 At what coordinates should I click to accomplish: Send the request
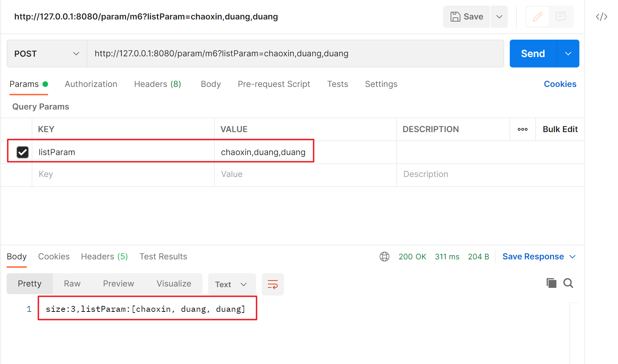pos(533,54)
